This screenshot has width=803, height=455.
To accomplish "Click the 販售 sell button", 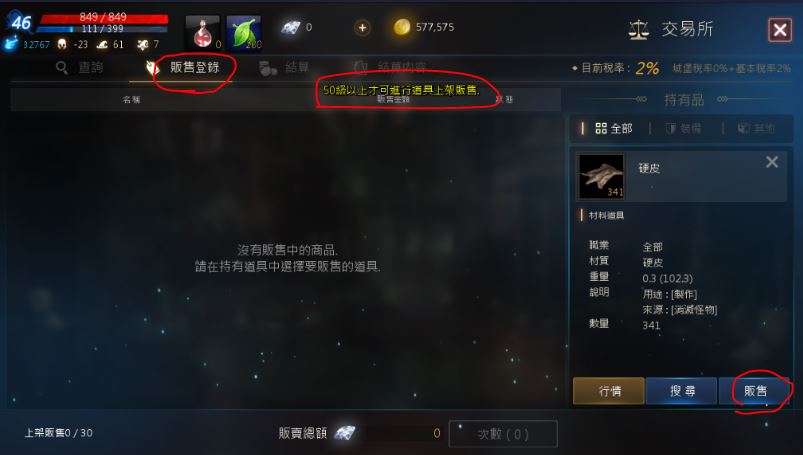I will coord(755,391).
